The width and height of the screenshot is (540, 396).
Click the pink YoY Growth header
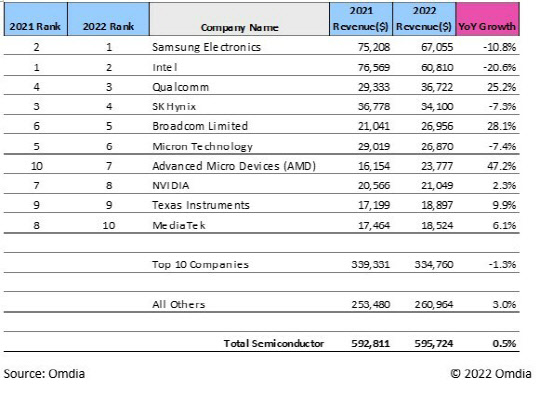coord(487,19)
